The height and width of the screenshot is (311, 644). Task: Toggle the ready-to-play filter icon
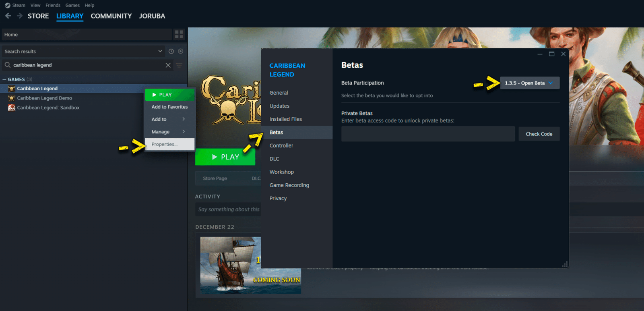(181, 51)
